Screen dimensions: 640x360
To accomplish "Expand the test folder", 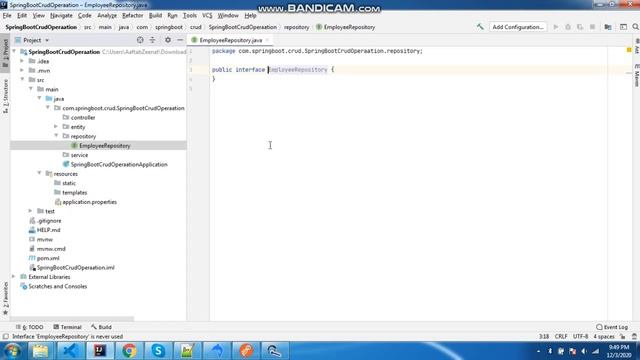I will [31, 211].
